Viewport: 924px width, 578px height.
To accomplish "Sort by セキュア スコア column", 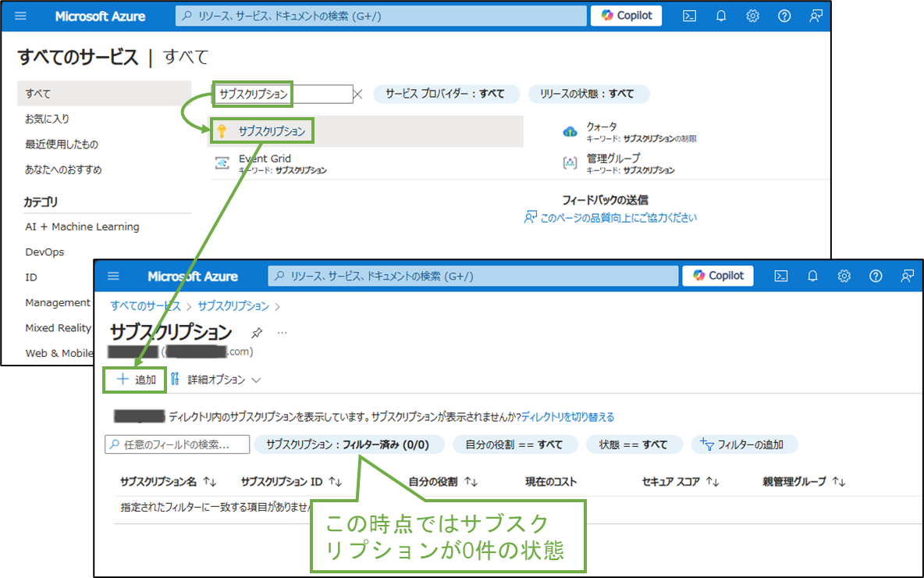I will pyautogui.click(x=680, y=482).
